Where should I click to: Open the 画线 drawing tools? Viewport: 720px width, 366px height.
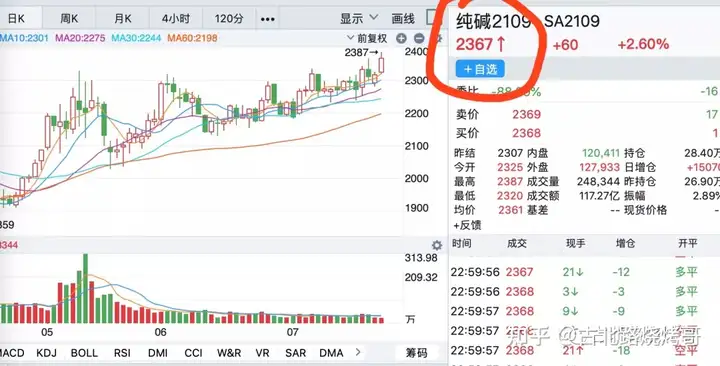click(403, 18)
